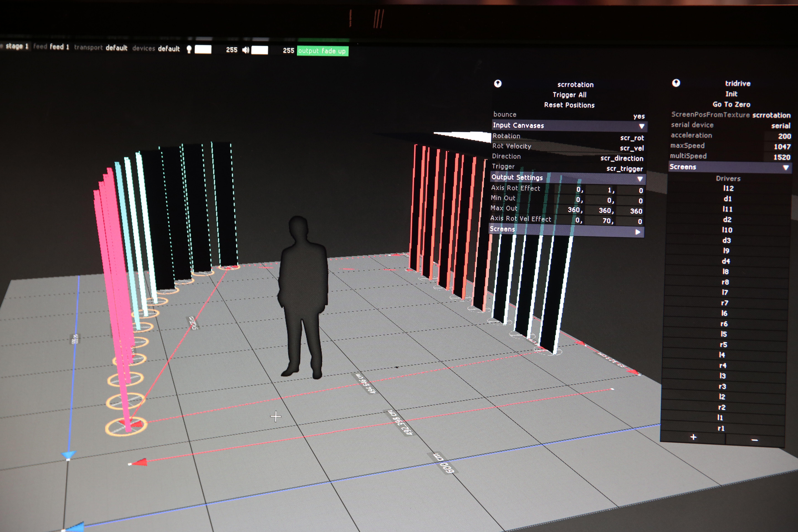
Task: Toggle the bounce yes value
Action: [639, 116]
